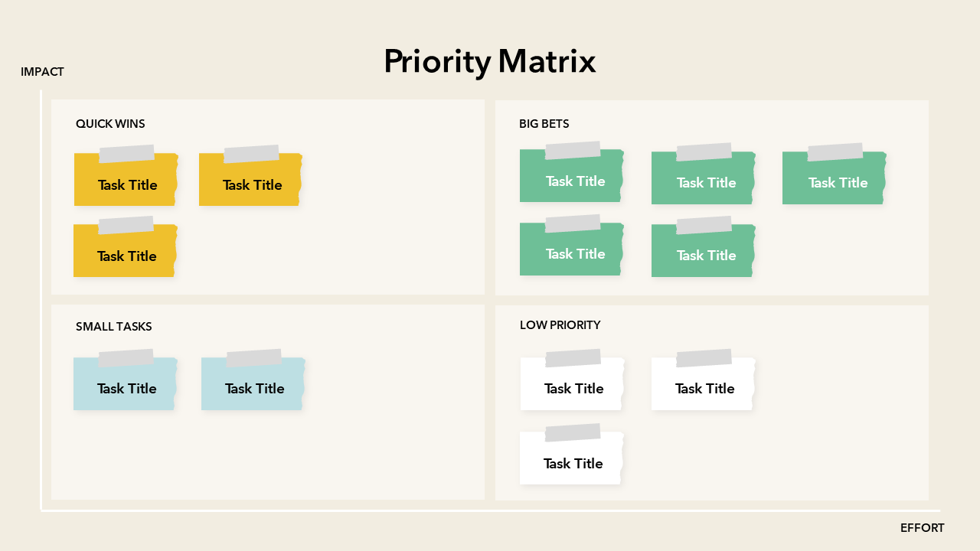Select second white note in Low Priority top row
Screen dimensions: 980x551
[x=703, y=386]
